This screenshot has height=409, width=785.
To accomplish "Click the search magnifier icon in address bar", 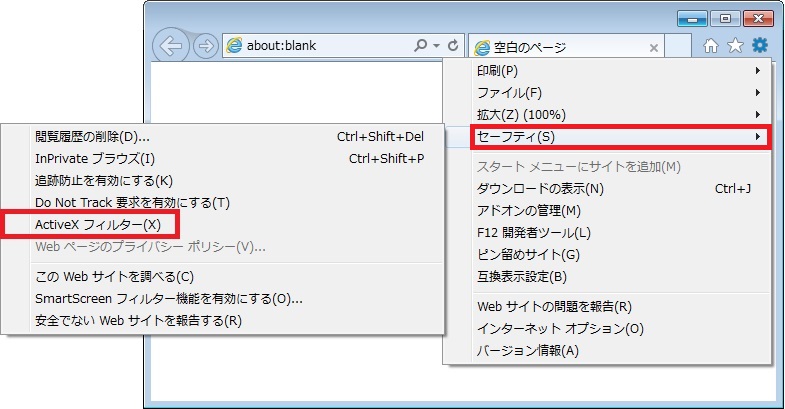I will point(421,45).
